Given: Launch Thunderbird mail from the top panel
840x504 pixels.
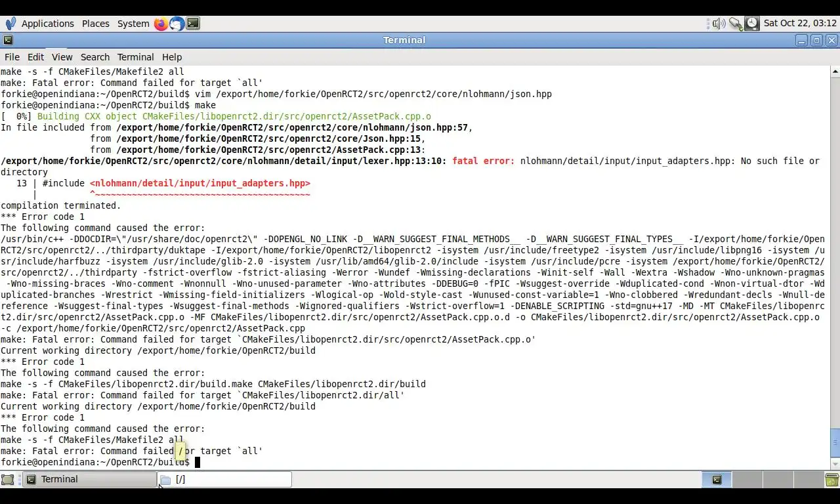Looking at the screenshot, I should pos(177,24).
